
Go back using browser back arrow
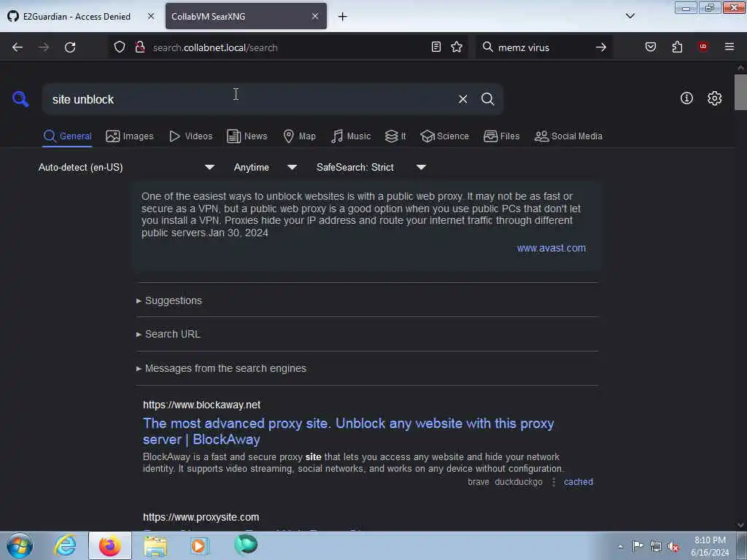point(18,47)
